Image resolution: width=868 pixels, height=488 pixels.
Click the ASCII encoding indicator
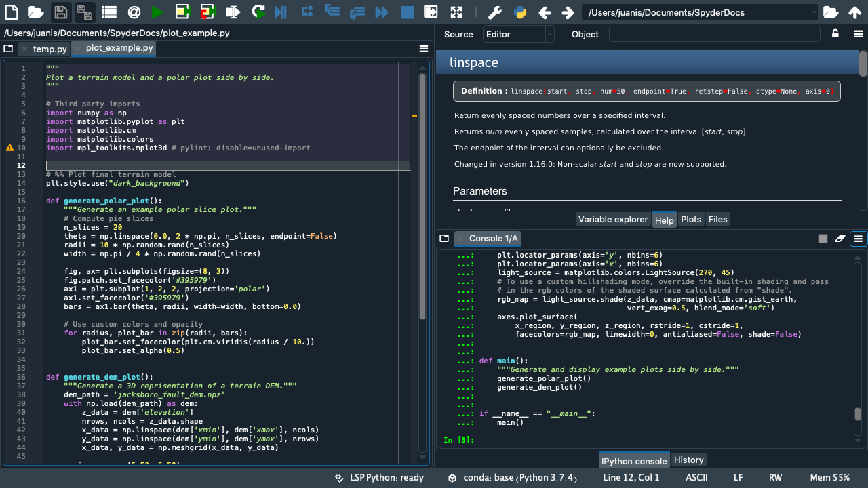coord(696,478)
